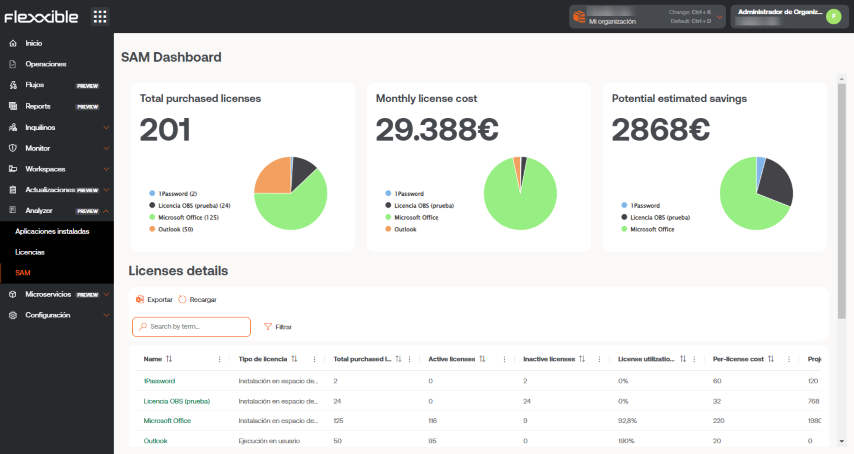The width and height of the screenshot is (854, 454).
Task: Open the app grid launcher icon
Action: [100, 16]
